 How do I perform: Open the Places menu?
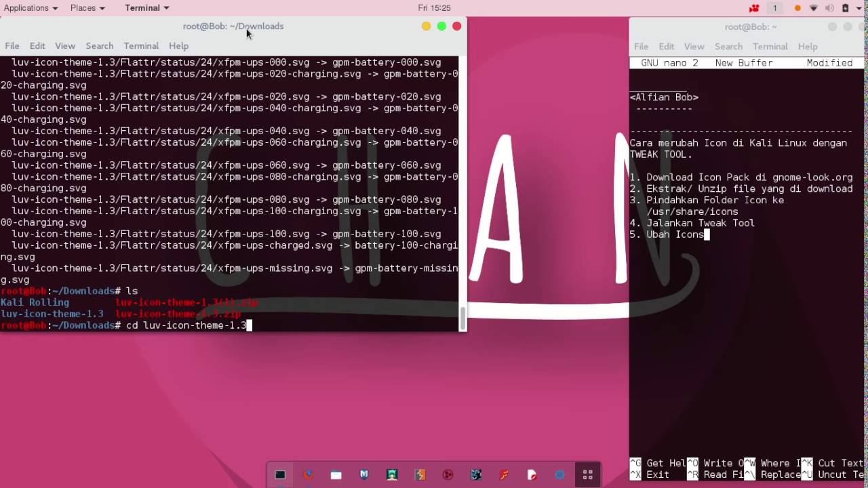pyautogui.click(x=83, y=7)
